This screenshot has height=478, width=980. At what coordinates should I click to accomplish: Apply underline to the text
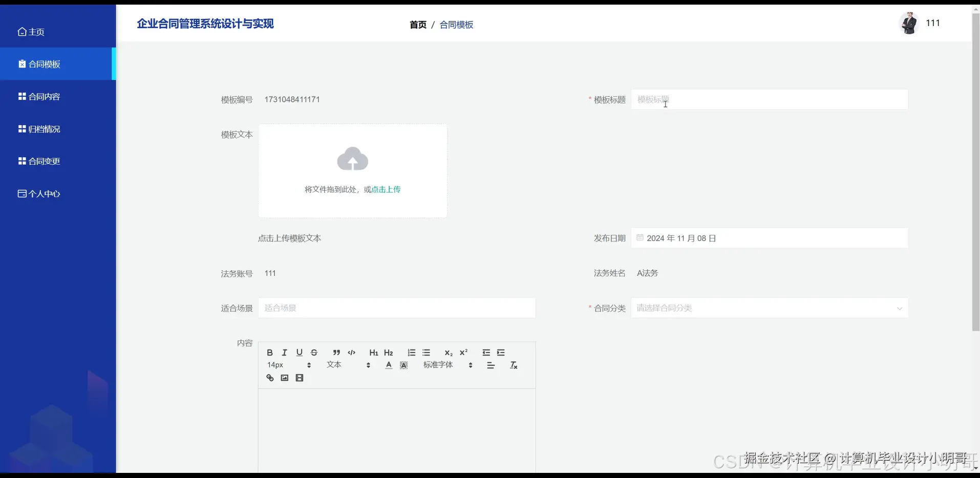(299, 353)
